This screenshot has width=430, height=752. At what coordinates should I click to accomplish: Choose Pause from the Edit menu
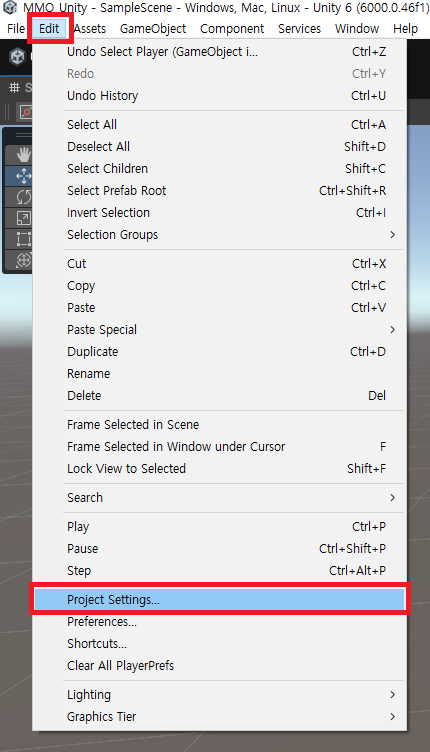(220, 549)
